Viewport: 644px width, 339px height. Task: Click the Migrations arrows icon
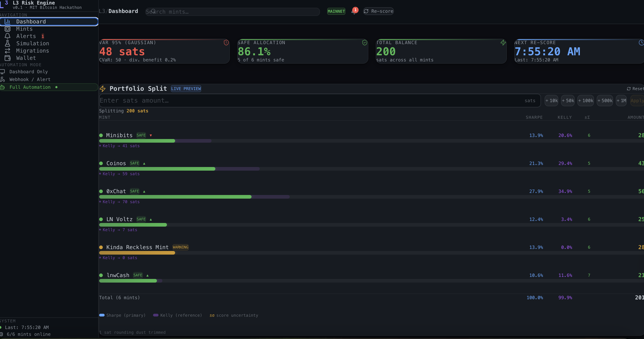8,51
